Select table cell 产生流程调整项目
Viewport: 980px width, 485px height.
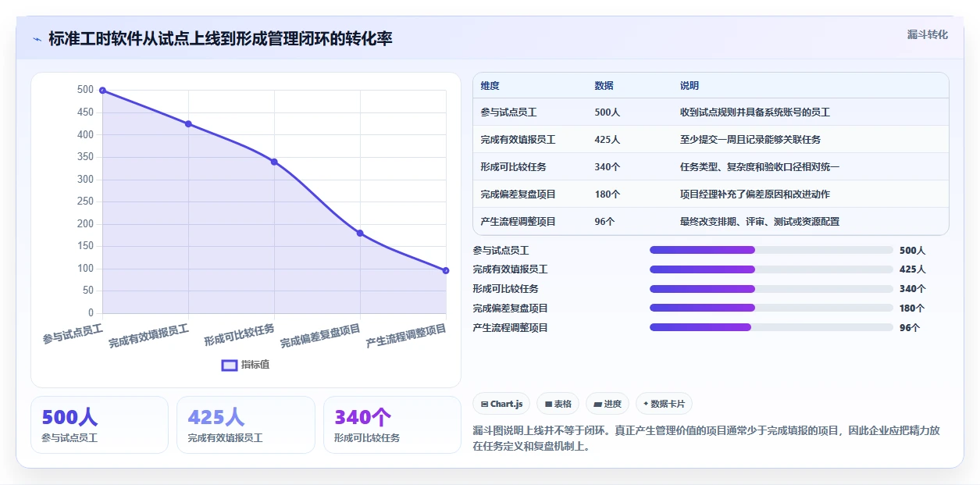point(519,222)
